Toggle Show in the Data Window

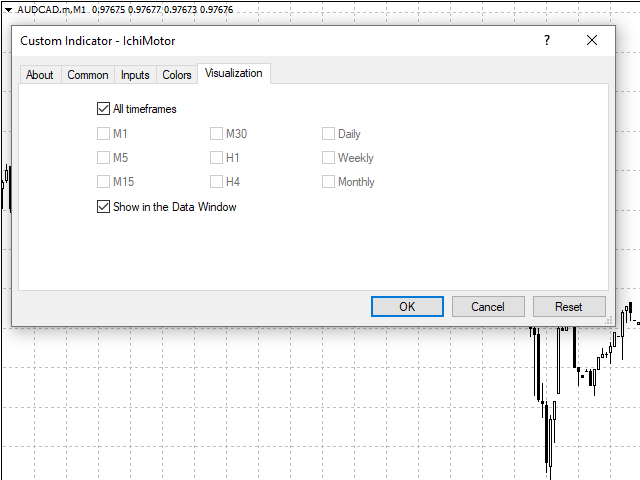(x=104, y=207)
